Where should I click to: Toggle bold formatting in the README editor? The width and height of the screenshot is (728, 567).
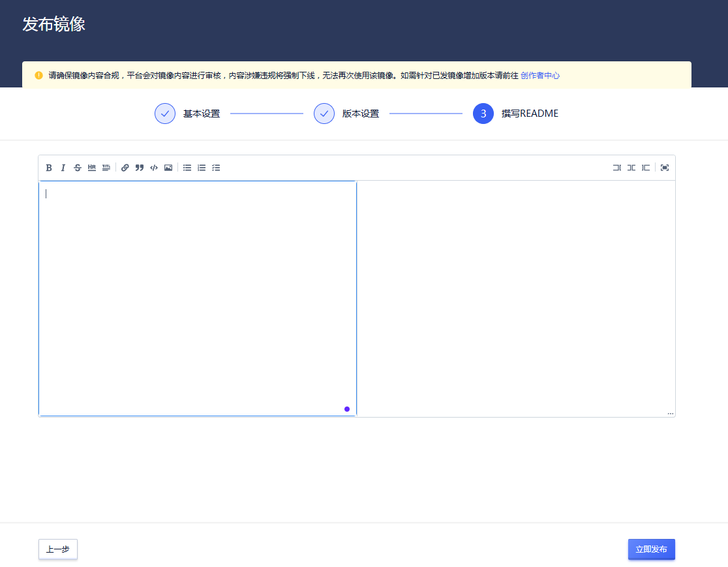click(49, 167)
